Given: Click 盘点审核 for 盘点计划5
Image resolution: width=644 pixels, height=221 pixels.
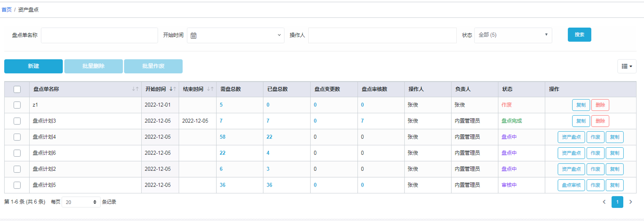Looking at the screenshot, I should click(571, 185).
